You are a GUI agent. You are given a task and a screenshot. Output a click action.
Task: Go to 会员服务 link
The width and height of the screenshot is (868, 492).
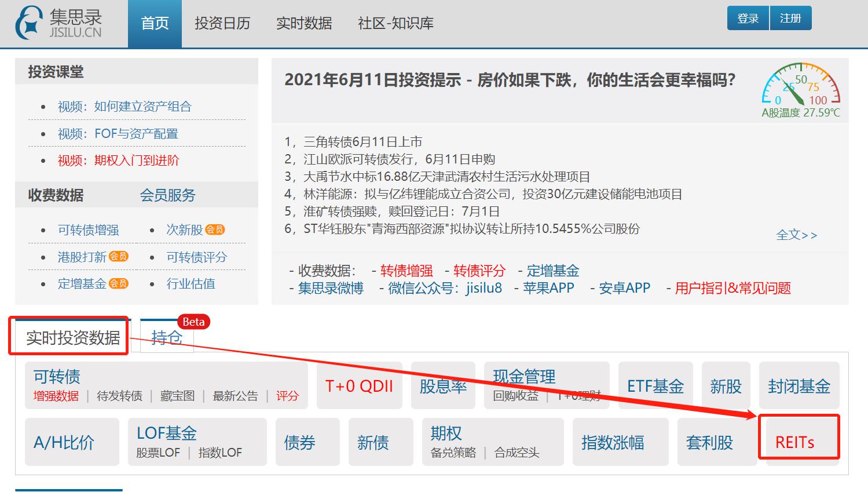click(167, 195)
